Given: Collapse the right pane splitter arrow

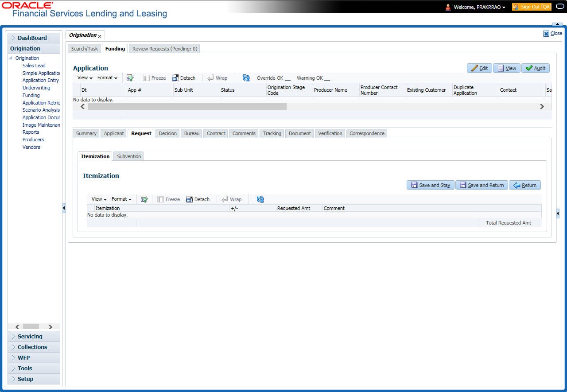Looking at the screenshot, I should point(558,213).
